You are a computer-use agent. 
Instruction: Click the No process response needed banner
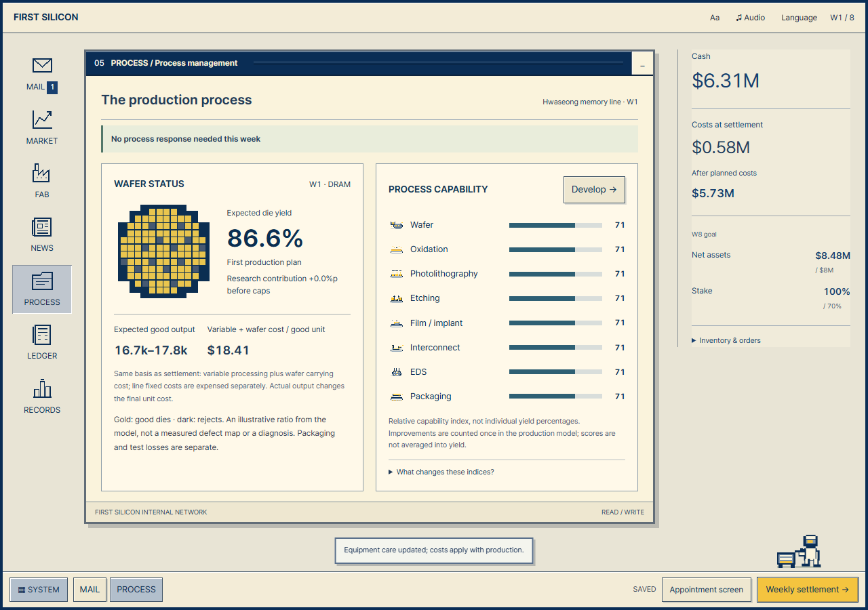pos(370,139)
